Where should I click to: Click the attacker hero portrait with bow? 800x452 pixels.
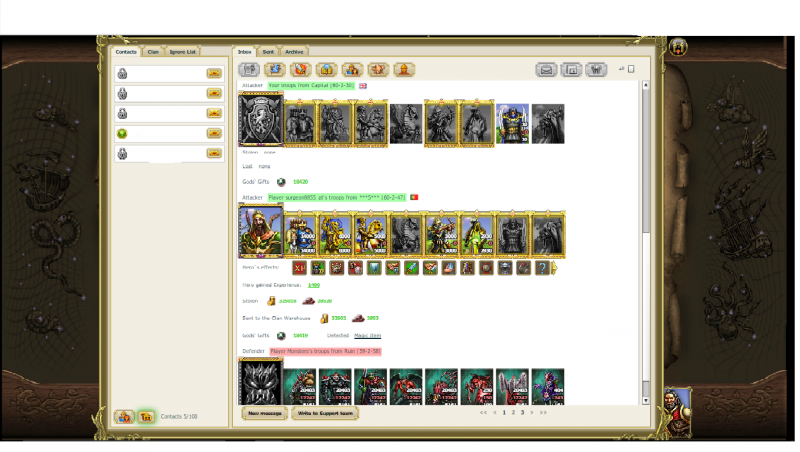pos(260,234)
